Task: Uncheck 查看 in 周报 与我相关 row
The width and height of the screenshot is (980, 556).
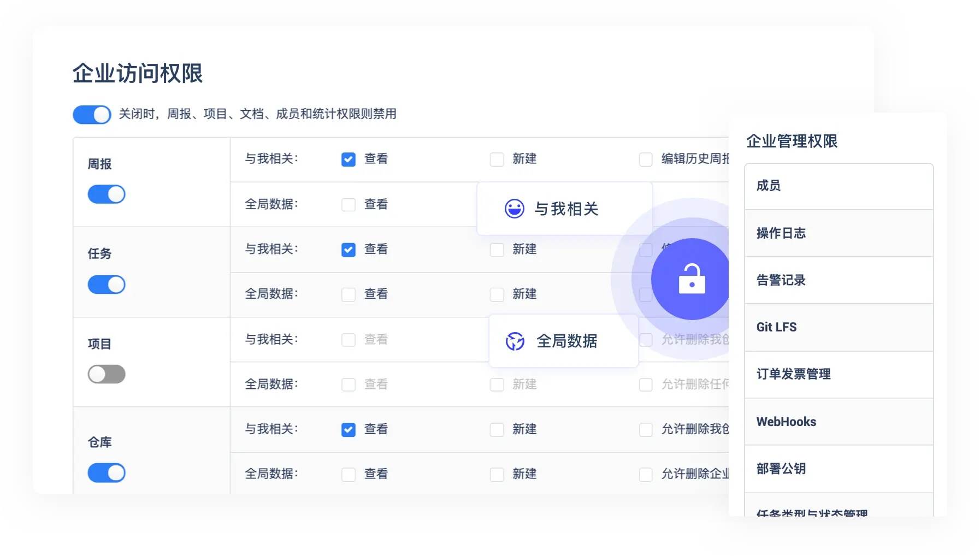Action: coord(349,159)
